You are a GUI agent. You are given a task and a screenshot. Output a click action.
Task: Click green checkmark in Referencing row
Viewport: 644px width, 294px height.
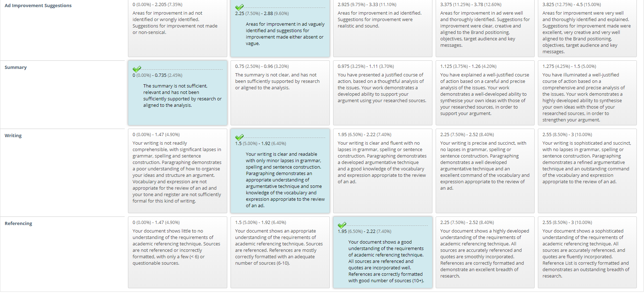342,225
